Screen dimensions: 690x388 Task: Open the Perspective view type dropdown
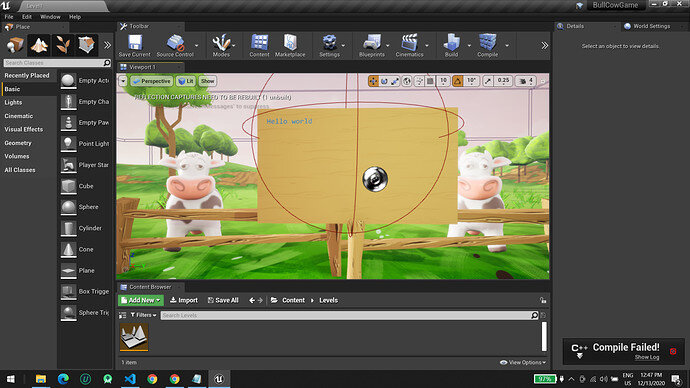[x=151, y=81]
